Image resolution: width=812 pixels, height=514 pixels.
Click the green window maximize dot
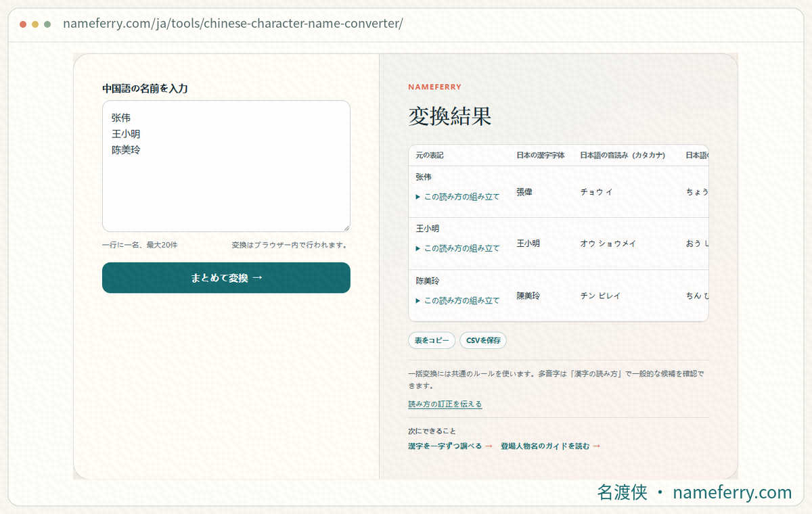[47, 24]
